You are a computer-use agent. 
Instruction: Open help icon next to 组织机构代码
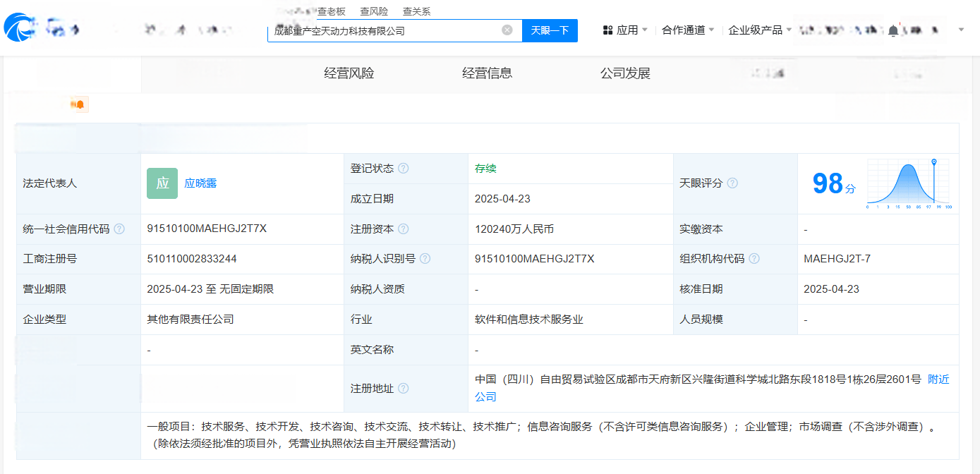coord(754,259)
